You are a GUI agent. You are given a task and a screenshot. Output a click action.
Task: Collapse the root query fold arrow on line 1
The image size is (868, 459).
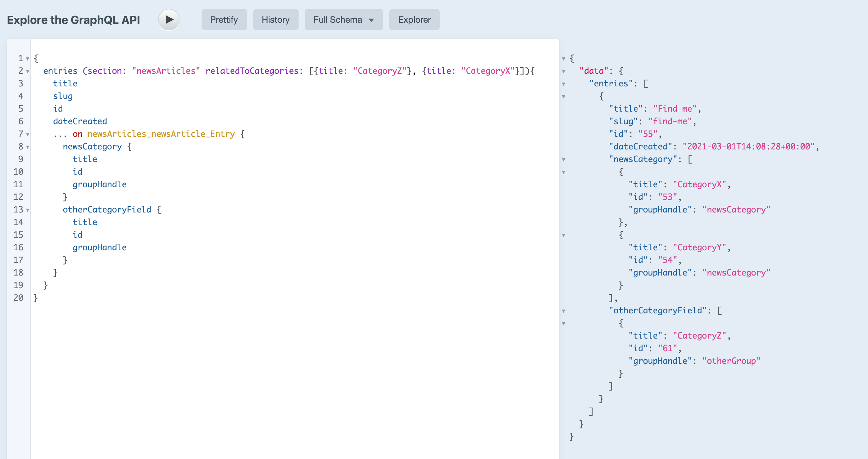[28, 58]
